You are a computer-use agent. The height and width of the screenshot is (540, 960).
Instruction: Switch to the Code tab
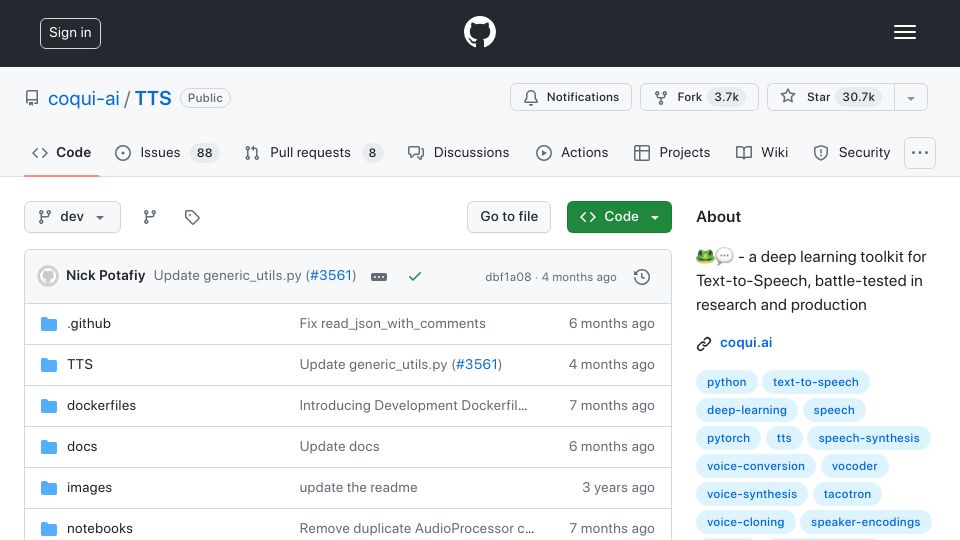[x=61, y=152]
